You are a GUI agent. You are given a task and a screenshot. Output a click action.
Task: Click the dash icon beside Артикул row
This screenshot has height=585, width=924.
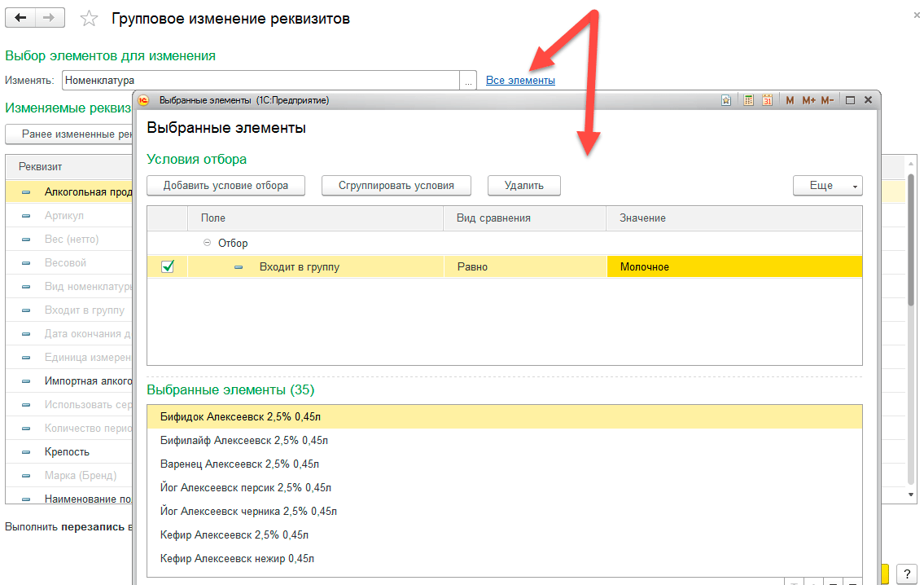tap(26, 216)
